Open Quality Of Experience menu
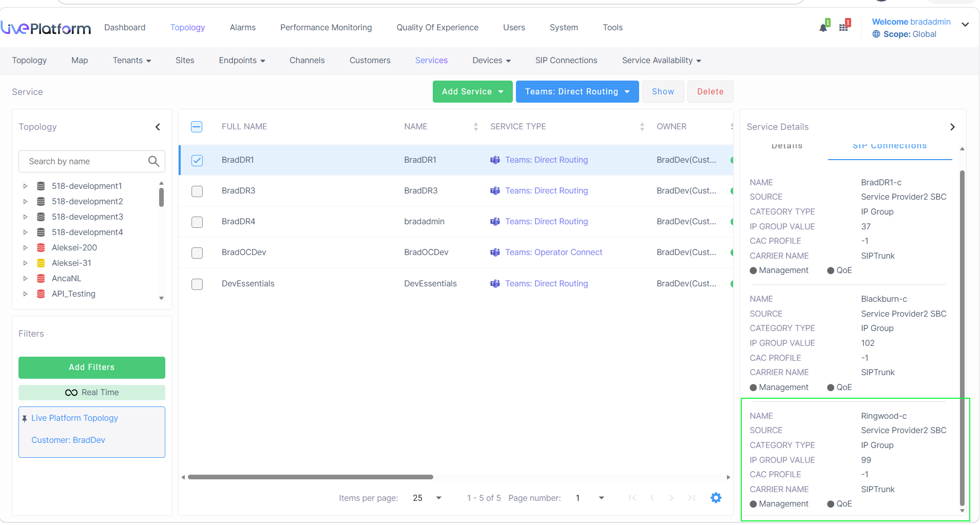This screenshot has height=525, width=980. point(437,28)
